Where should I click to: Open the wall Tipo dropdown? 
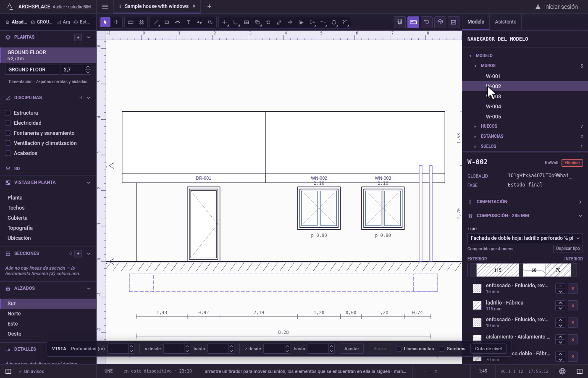[525, 238]
